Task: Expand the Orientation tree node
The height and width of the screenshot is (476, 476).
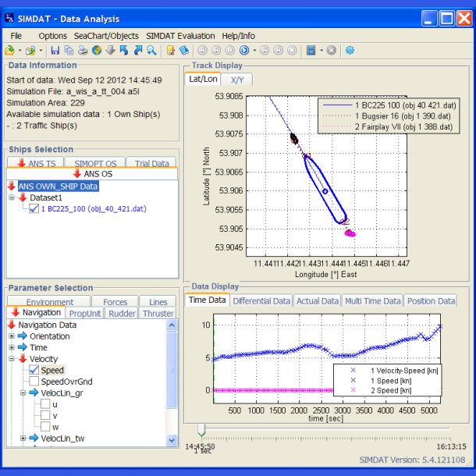Action: click(12, 336)
